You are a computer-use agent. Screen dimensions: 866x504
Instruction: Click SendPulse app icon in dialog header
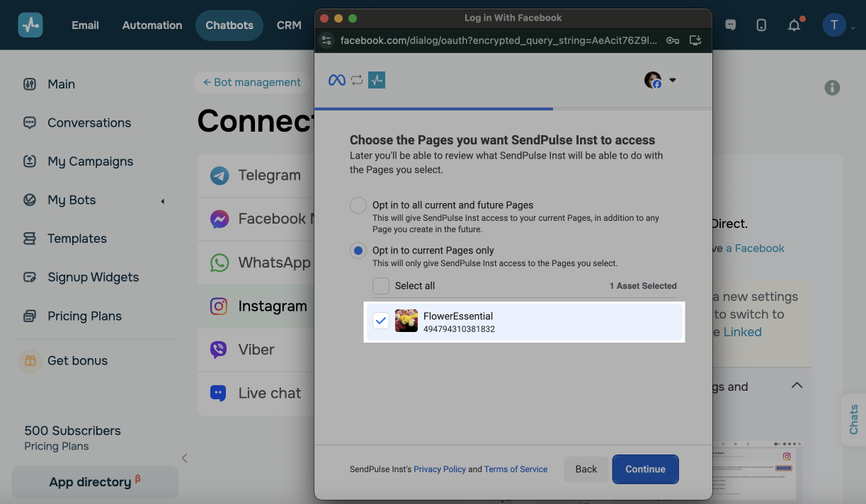point(377,80)
